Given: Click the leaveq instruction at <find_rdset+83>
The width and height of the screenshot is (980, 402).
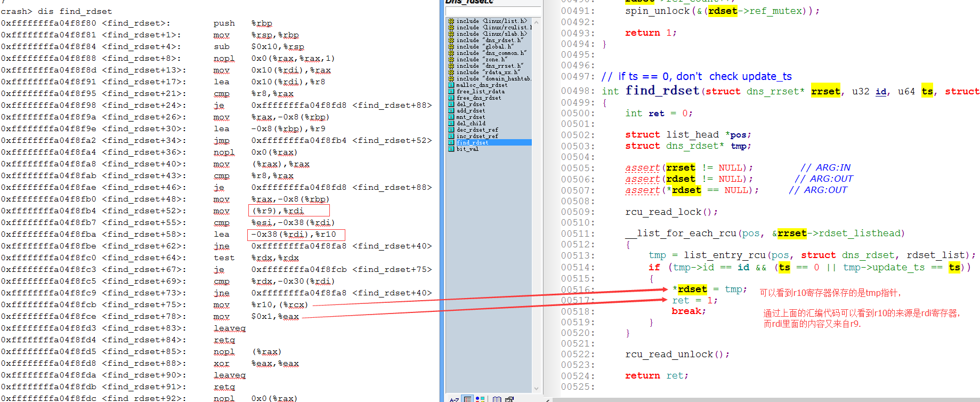Looking at the screenshot, I should coord(123,328).
